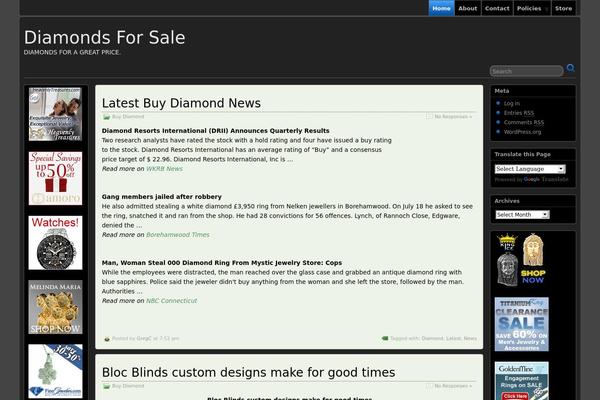Viewport: 600px width, 400px height.
Task: Follow the NBC Connecticut link
Action: pos(171,301)
